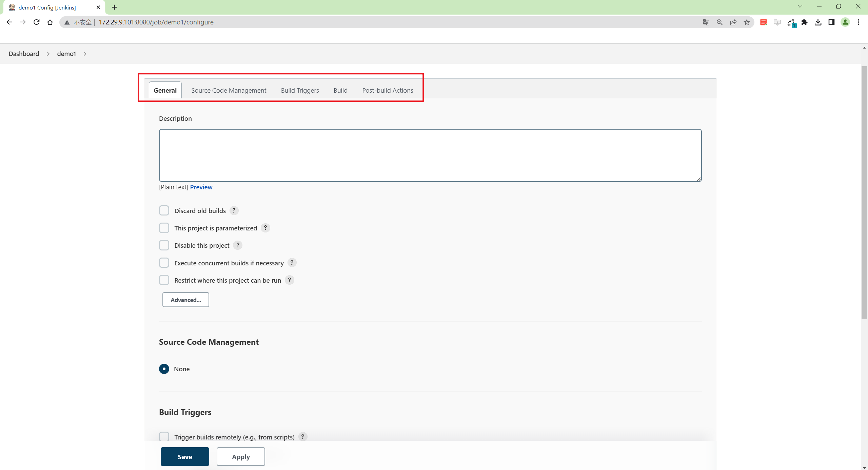The height and width of the screenshot is (470, 868).
Task: Click the not-secure warning icon
Action: click(67, 22)
